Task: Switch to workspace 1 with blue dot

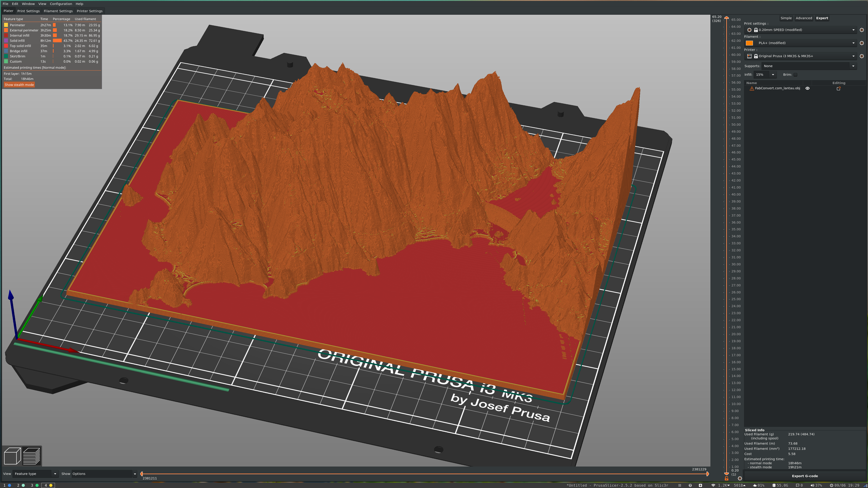Action: pyautogui.click(x=7, y=485)
